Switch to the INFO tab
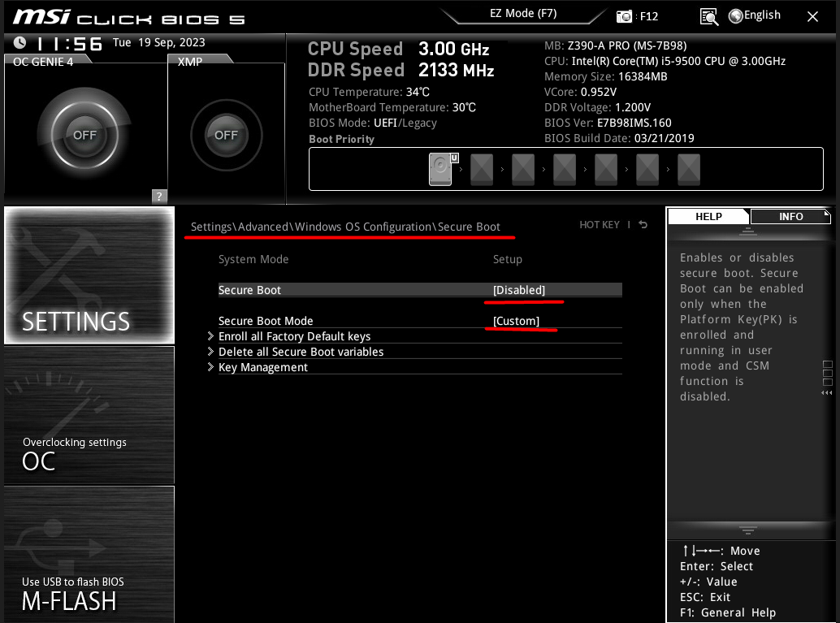Screen dimensions: 840x623 pyautogui.click(x=790, y=216)
